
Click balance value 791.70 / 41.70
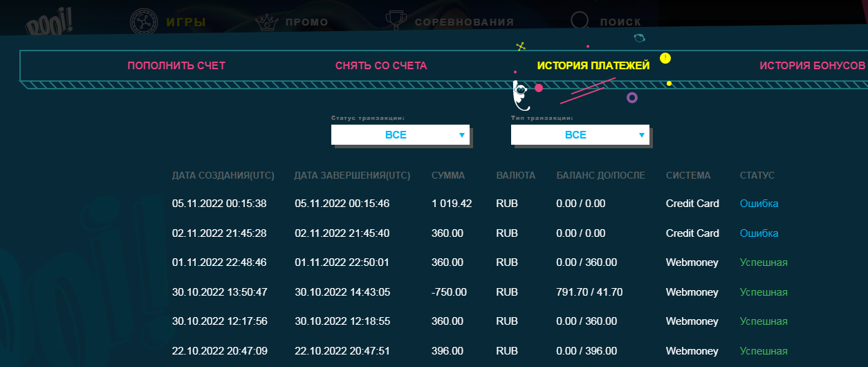point(589,292)
